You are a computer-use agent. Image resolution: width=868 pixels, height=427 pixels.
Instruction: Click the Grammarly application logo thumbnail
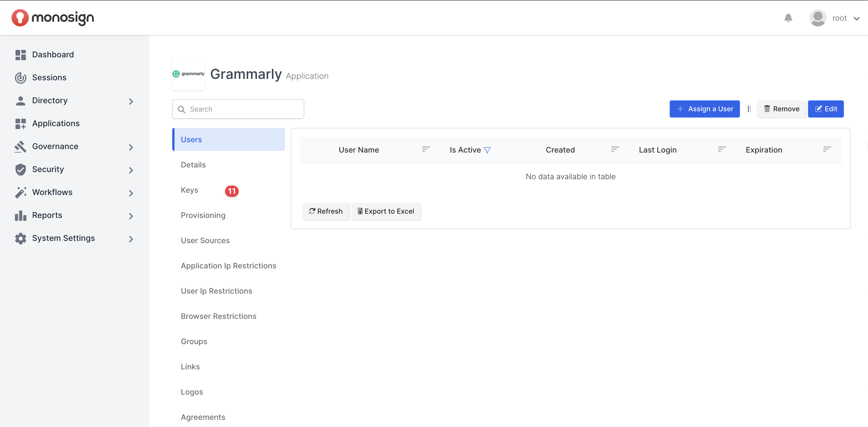pos(188,74)
